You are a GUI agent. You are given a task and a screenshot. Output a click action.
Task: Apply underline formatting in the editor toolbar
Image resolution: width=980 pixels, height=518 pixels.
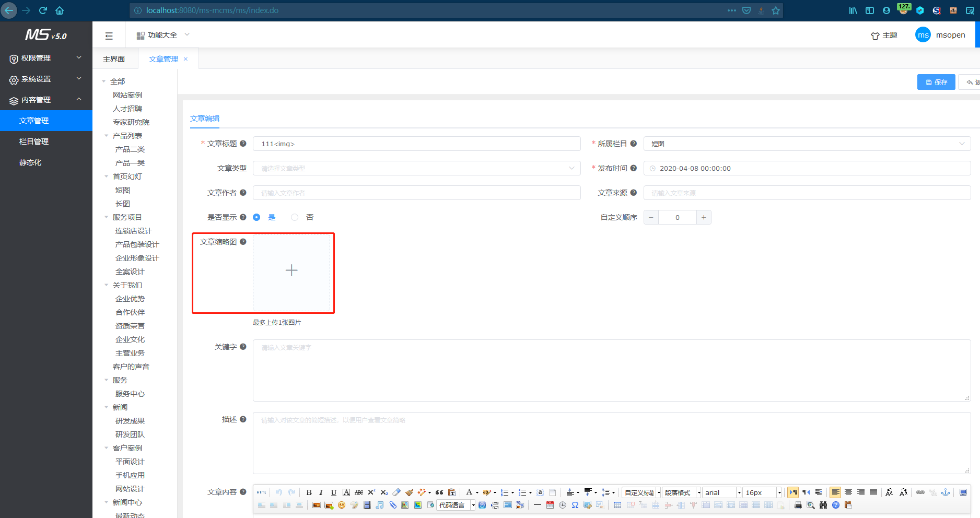point(333,492)
